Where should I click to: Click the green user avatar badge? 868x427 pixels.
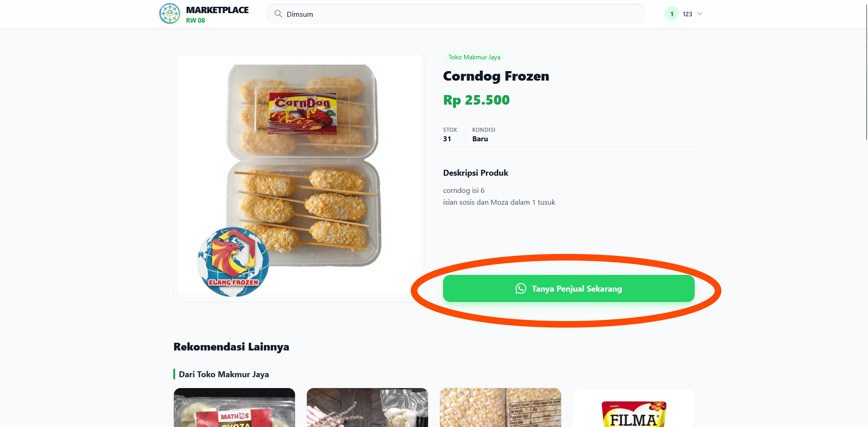672,14
